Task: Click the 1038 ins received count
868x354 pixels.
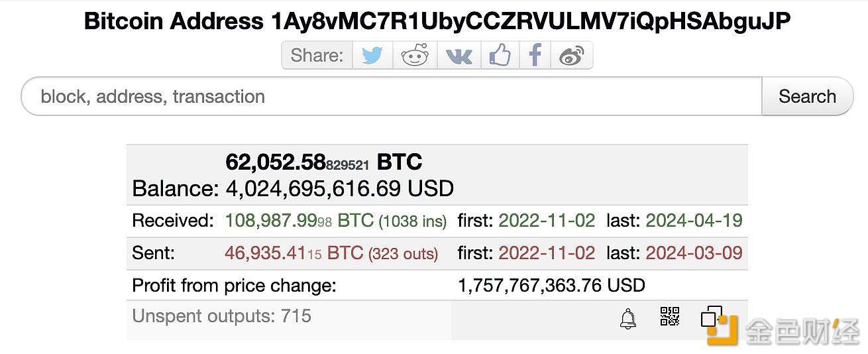Action: tap(412, 221)
